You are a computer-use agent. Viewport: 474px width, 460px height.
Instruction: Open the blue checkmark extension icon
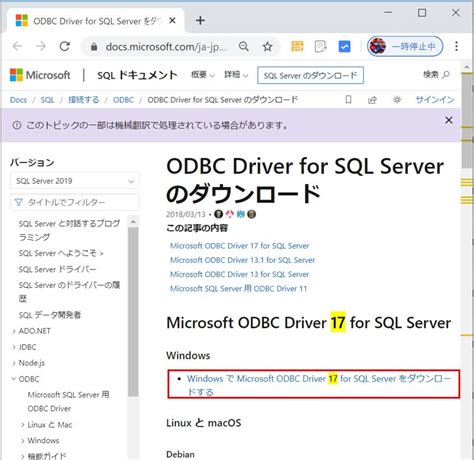(x=344, y=46)
